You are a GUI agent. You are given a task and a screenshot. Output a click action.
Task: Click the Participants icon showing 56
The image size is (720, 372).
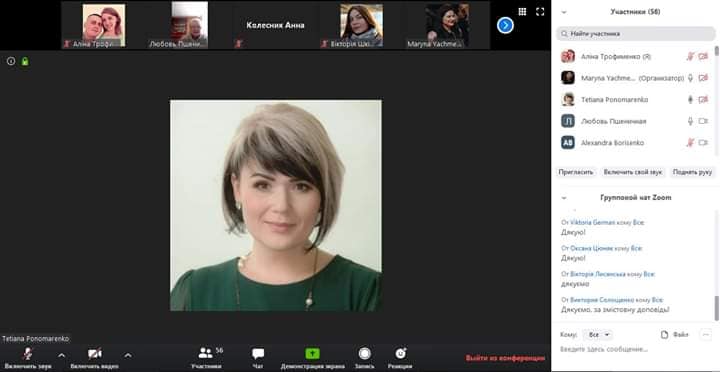(x=206, y=353)
